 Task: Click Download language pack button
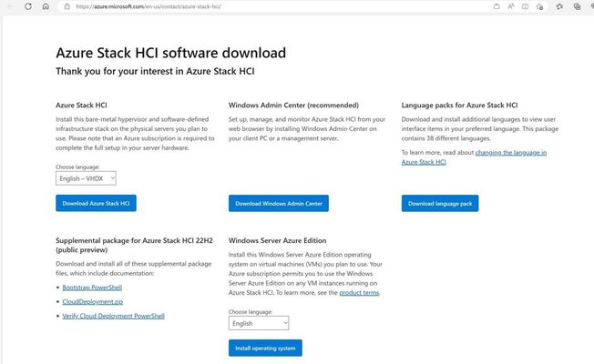tap(440, 203)
